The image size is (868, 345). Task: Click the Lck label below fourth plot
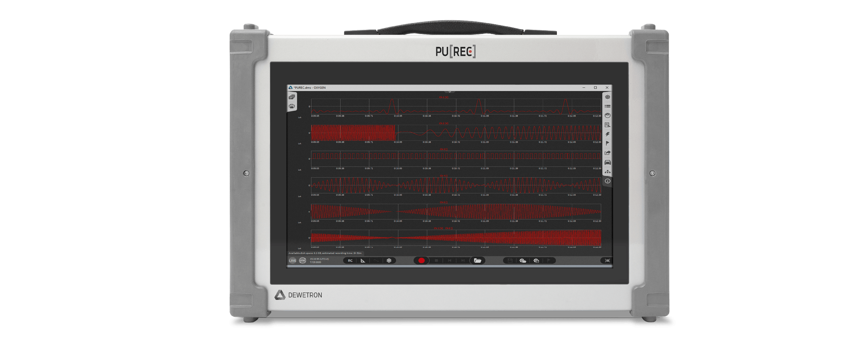(x=300, y=196)
